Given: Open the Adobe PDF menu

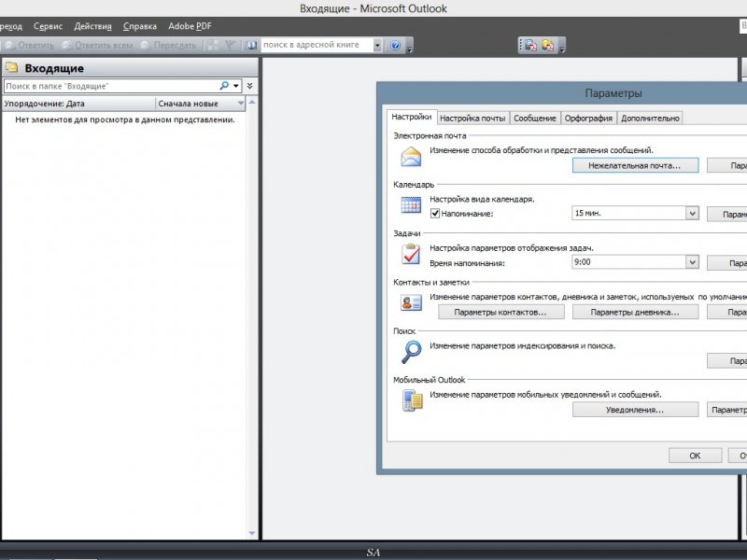Looking at the screenshot, I should coord(190,26).
